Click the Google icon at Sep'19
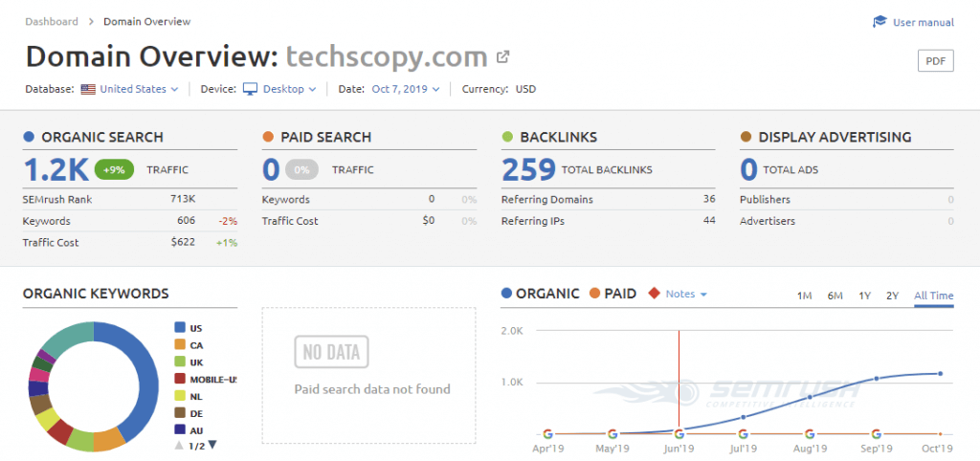Viewport: 980px width, 461px height. coord(877,433)
